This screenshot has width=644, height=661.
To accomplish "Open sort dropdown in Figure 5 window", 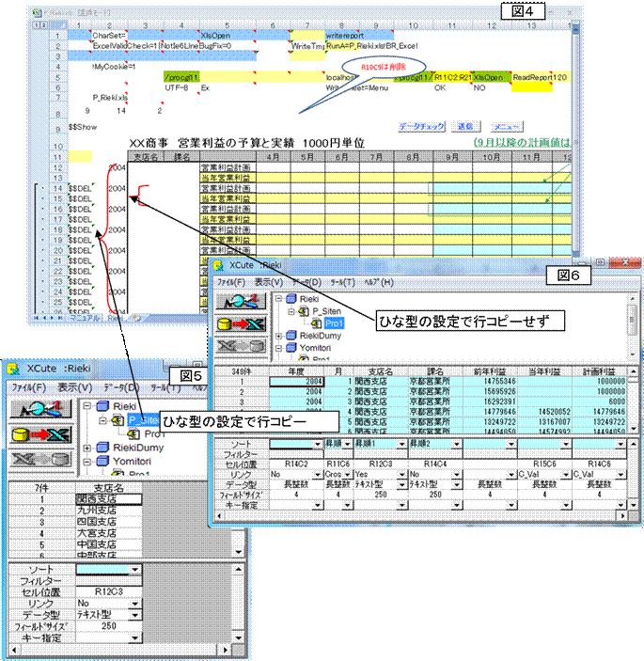I will (134, 570).
